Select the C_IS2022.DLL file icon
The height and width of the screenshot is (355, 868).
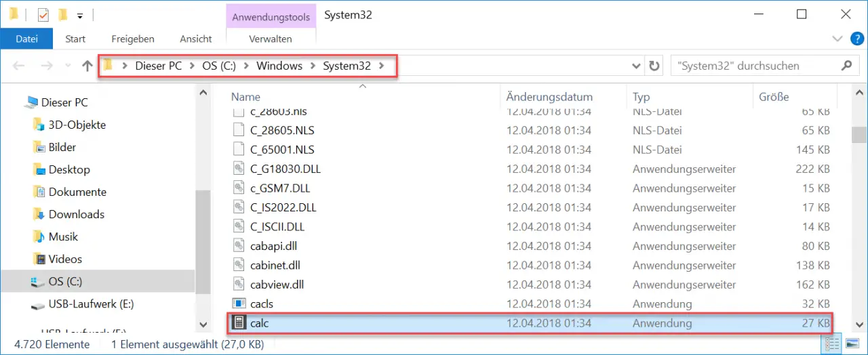tap(238, 207)
